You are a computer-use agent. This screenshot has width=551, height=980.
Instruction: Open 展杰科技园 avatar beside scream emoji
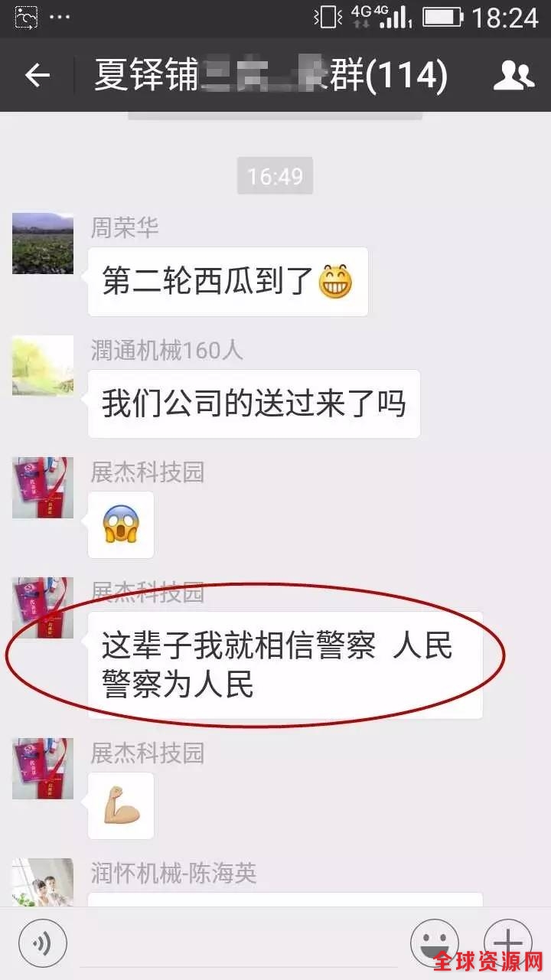pos(43,488)
